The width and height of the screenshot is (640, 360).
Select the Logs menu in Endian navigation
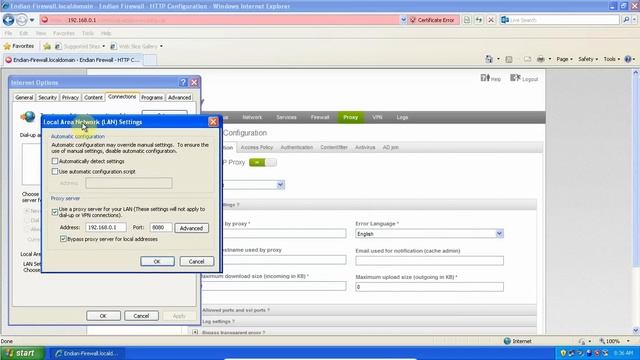402,117
